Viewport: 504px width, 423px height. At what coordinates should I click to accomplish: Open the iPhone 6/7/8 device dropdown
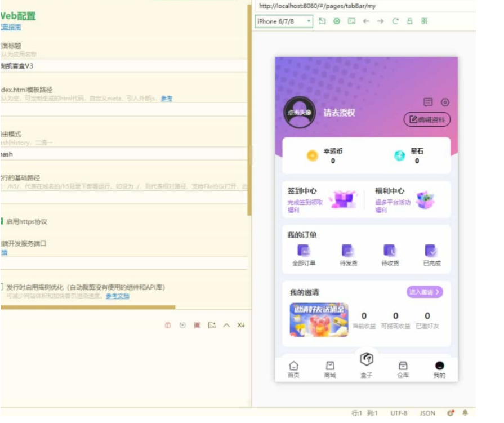283,21
